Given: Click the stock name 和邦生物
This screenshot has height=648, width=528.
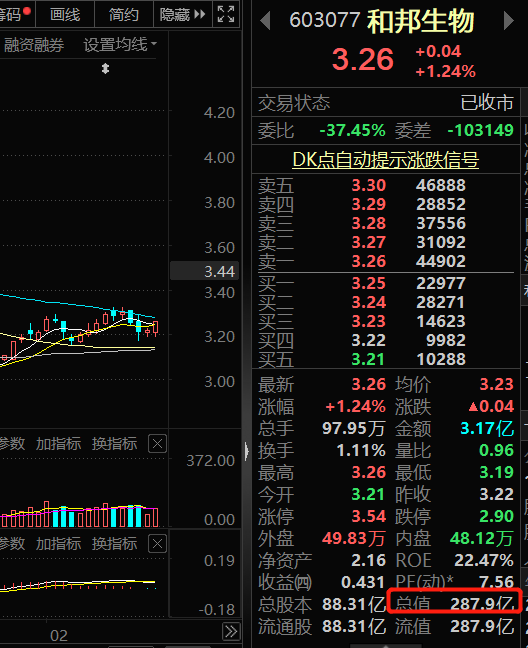Looking at the screenshot, I should point(421,21).
